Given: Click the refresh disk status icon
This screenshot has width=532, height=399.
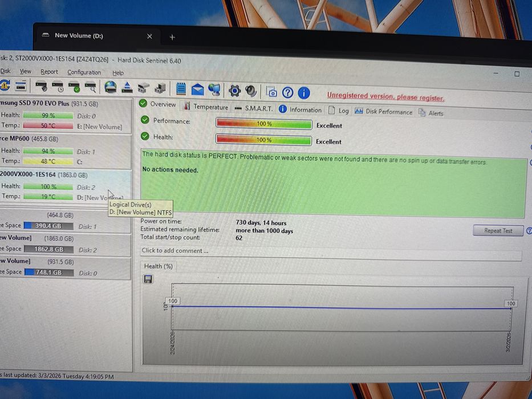Looking at the screenshot, I should (5, 85).
